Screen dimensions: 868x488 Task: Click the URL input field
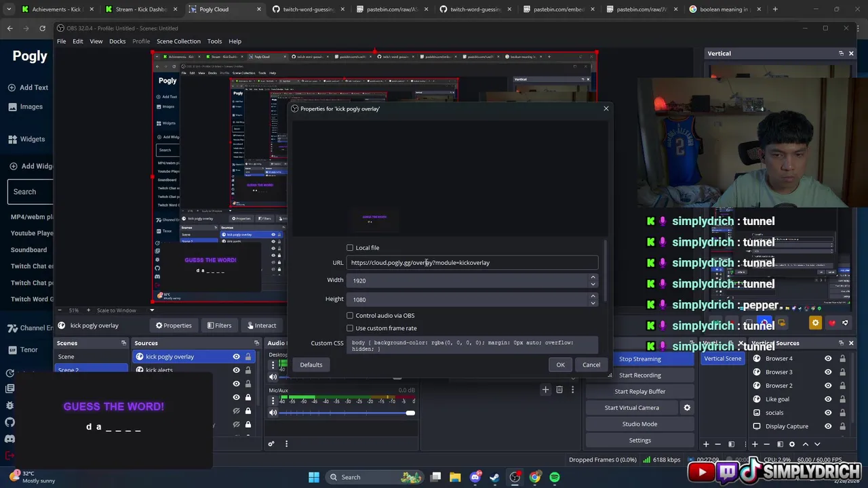tap(473, 263)
